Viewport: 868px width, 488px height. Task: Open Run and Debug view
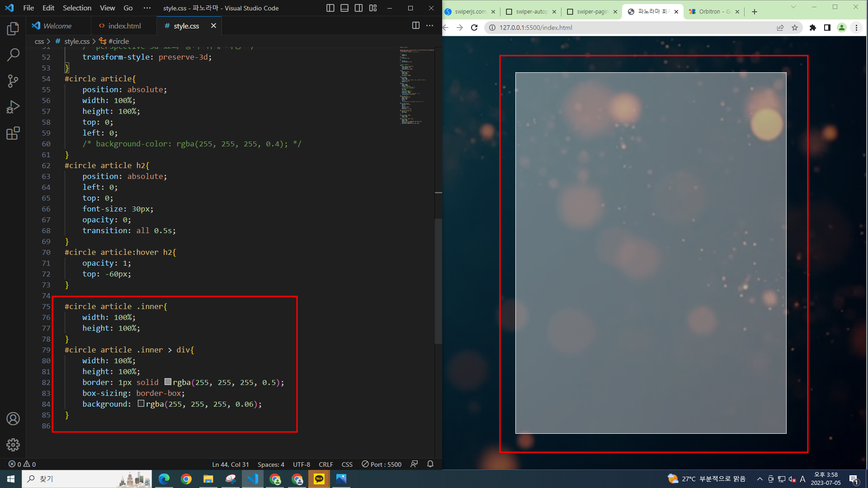pos(13,107)
